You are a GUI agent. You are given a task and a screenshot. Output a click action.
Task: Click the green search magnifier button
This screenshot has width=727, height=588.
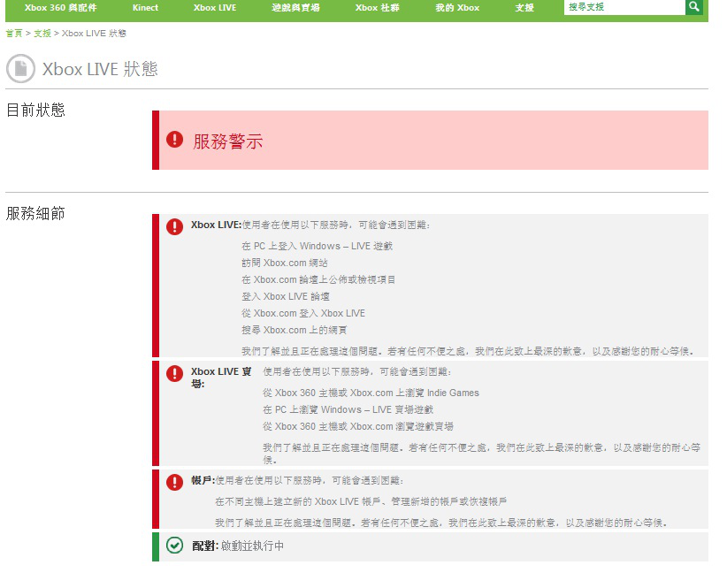(694, 7)
